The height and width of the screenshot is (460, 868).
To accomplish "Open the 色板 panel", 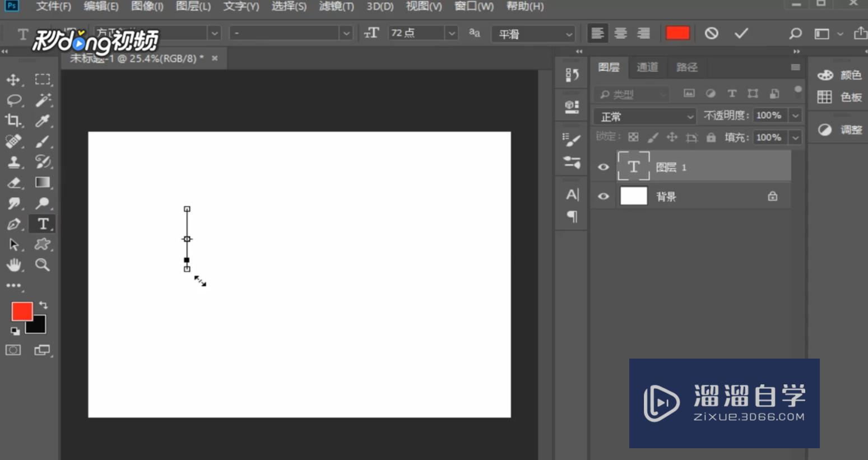I will click(839, 97).
